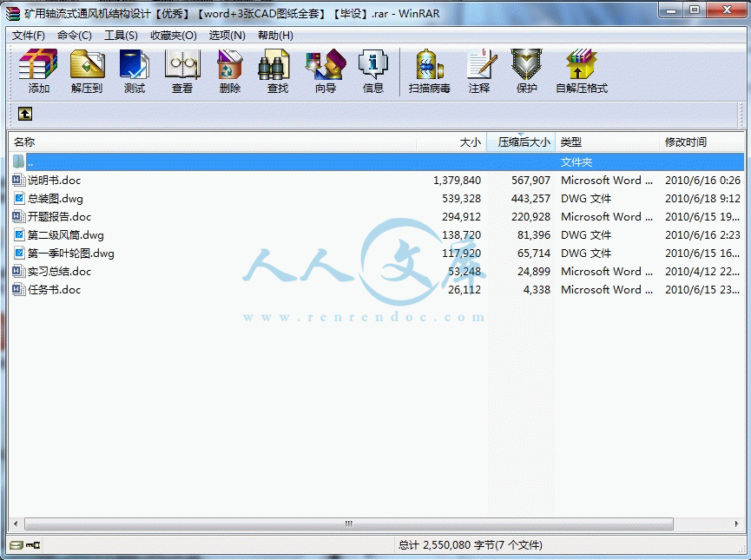Viewport: 751px width, 560px height.
Task: Click the date 2010/6/16 2:23
Action: 702,234
